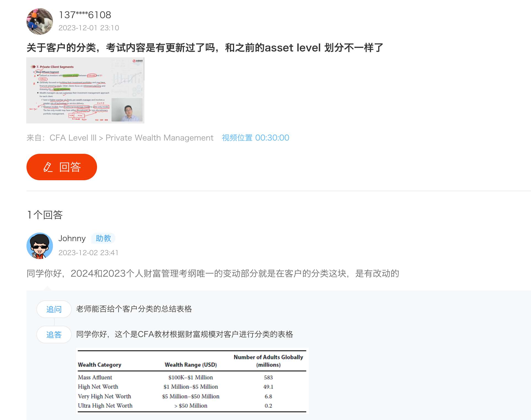Viewport: 531px width, 420px height.
Task: Open the wealth category table image
Action: (192, 381)
